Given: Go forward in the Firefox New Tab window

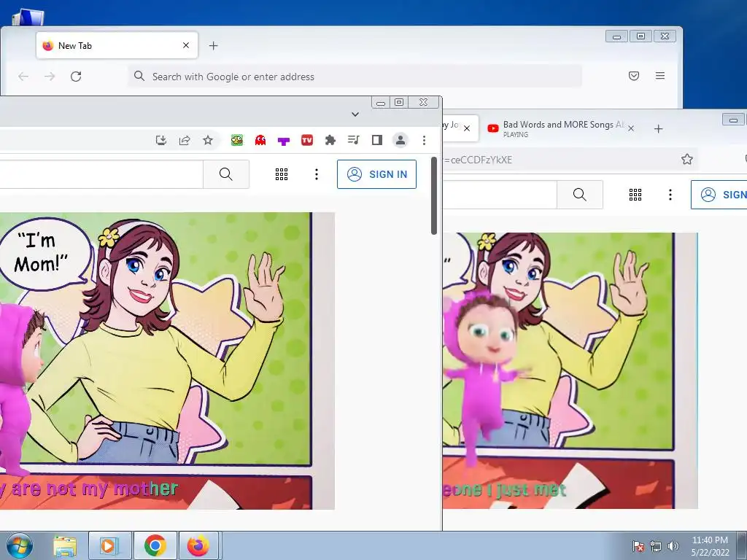Looking at the screenshot, I should 50,76.
